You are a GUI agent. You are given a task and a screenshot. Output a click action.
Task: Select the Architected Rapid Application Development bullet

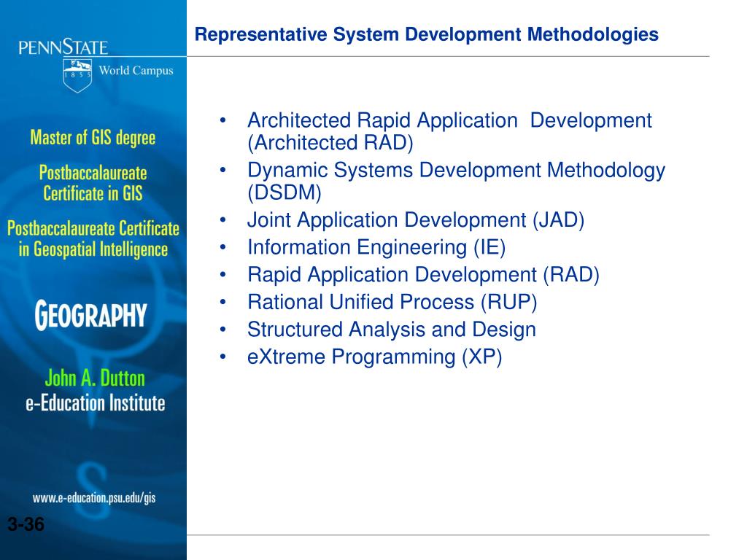pos(449,131)
